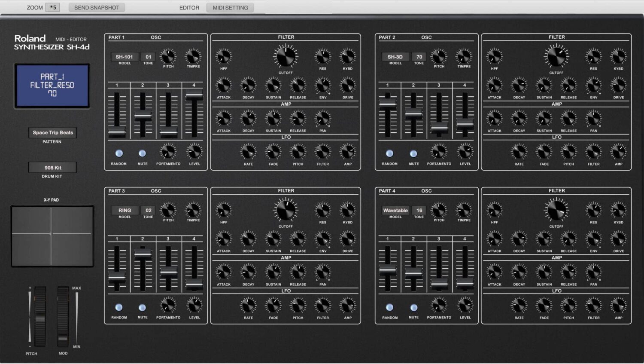Open the Part 4 Wavetable model selector
Image resolution: width=644 pixels, height=364 pixels.
[x=395, y=211]
